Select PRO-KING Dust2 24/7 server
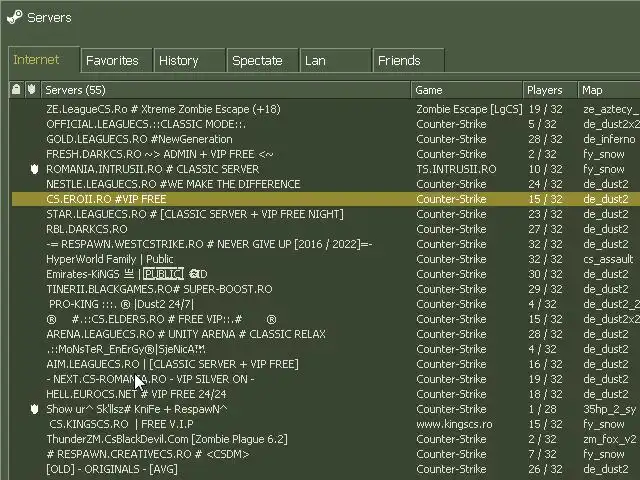The image size is (640, 480). click(x=326, y=304)
